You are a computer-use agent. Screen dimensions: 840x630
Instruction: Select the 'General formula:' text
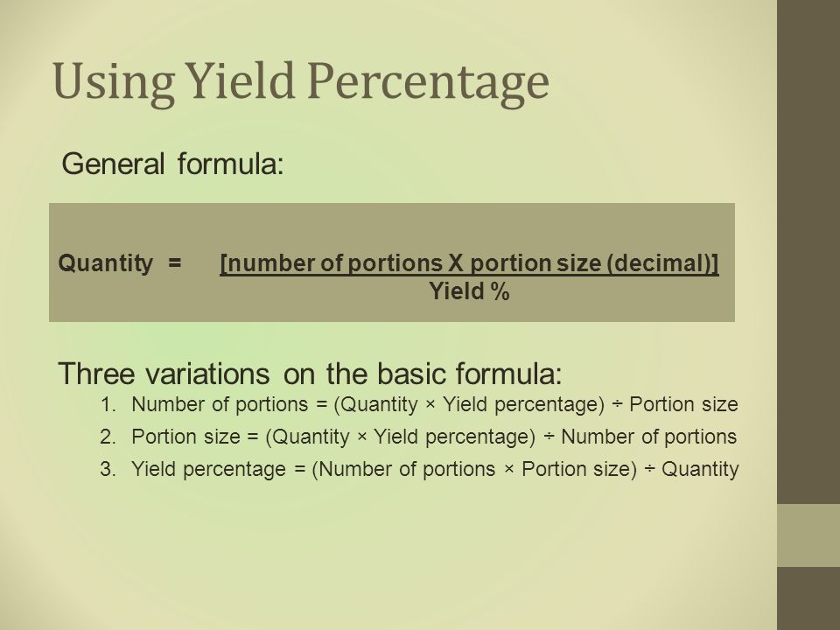pos(172,164)
